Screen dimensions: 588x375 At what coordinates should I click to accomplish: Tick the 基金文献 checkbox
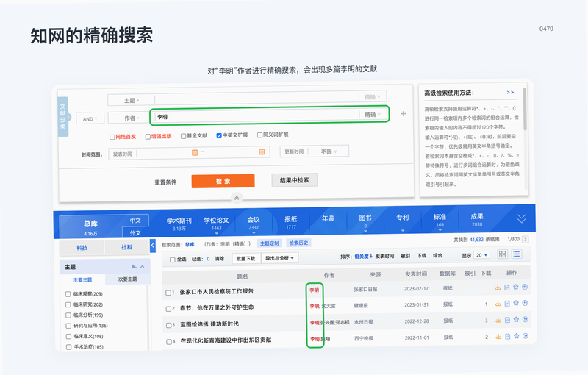183,136
